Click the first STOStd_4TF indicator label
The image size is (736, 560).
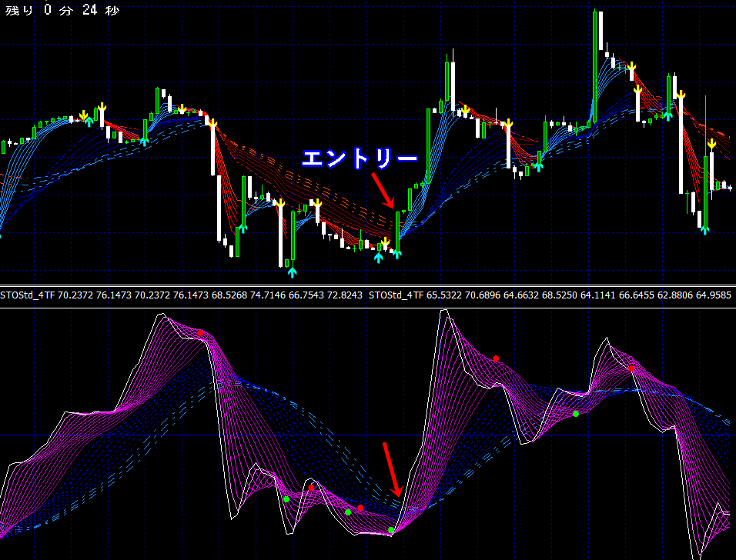coord(28,295)
